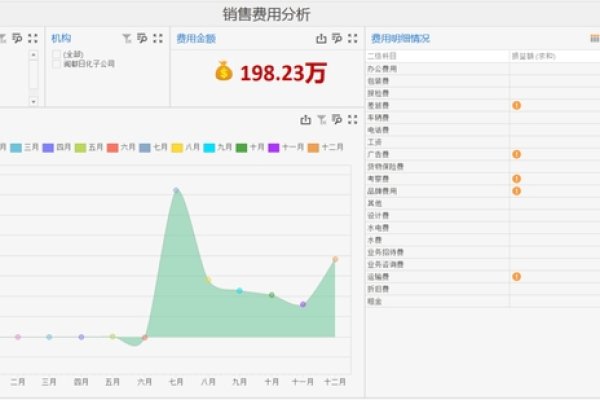Click the 六月 legend color swatch
Screen dimensions: 600x400
point(112,147)
